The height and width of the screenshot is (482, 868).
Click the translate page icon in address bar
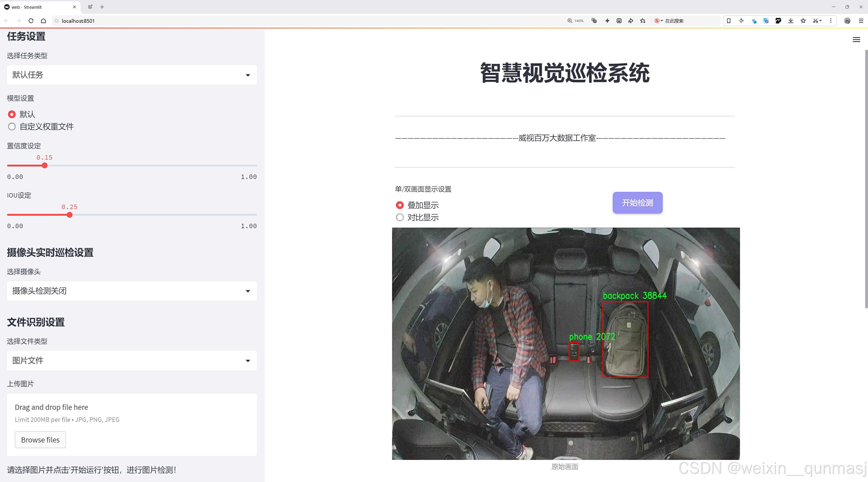tap(594, 21)
